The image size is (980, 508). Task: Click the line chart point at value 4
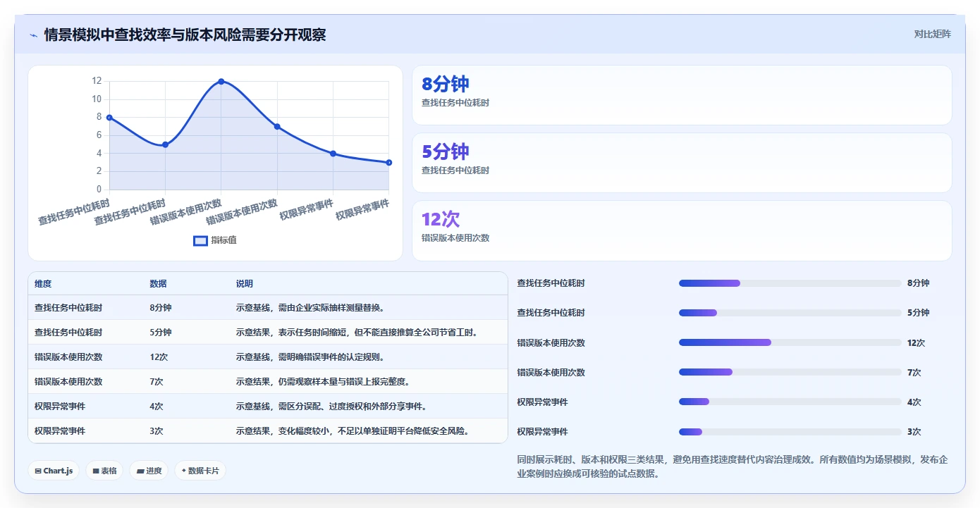pos(333,154)
